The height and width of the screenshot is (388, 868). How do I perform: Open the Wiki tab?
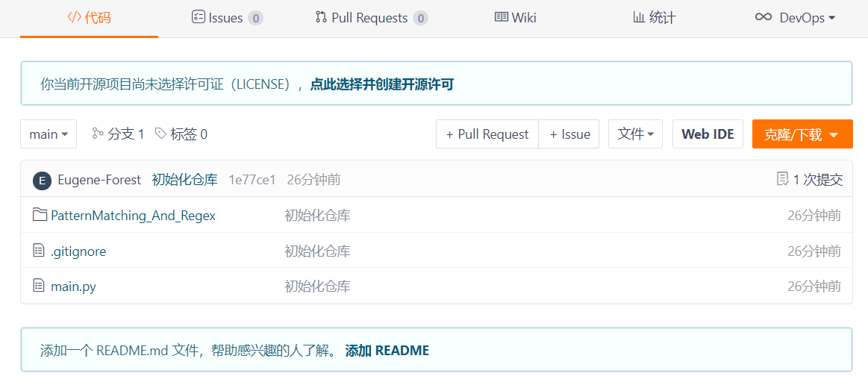(x=516, y=18)
